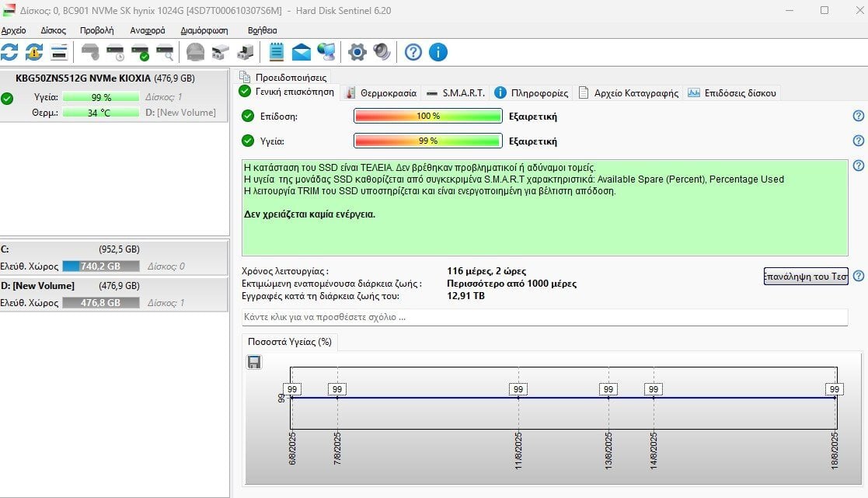This screenshot has width=868, height=498.
Task: Click the question mark help toolbar icon
Action: coord(413,52)
